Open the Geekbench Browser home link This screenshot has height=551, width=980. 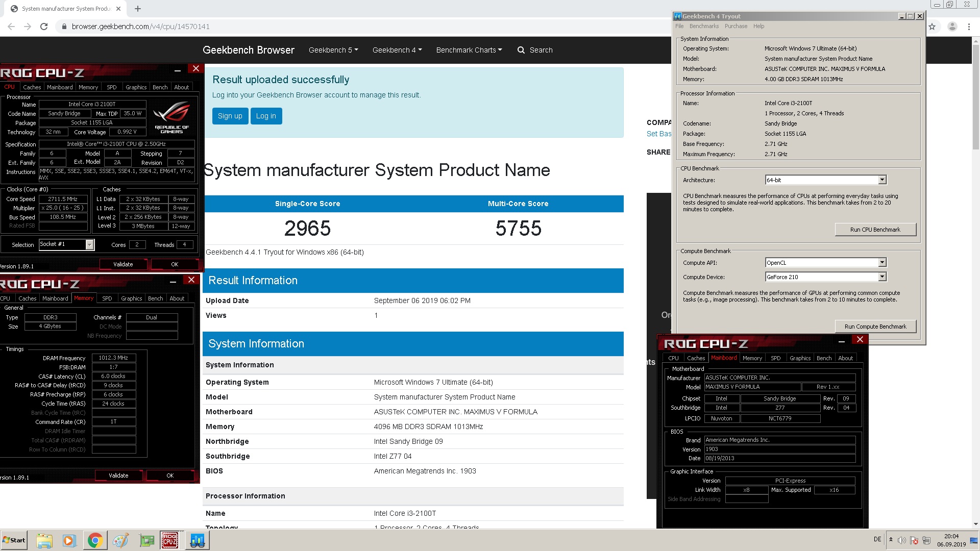(249, 50)
